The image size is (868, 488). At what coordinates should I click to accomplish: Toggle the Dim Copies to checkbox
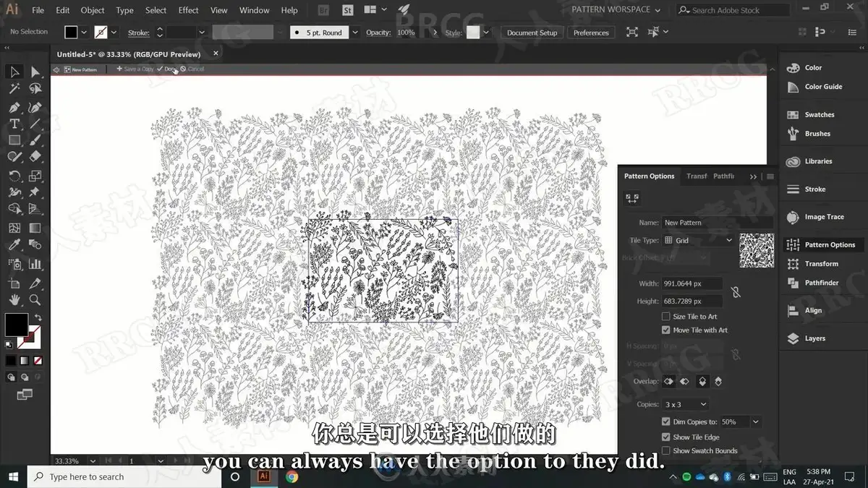tap(665, 421)
